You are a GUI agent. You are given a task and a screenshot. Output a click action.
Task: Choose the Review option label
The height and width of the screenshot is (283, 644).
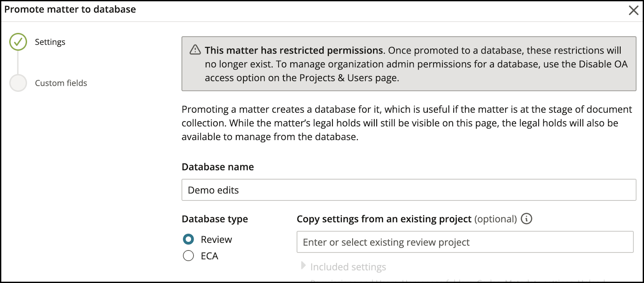[x=216, y=240]
